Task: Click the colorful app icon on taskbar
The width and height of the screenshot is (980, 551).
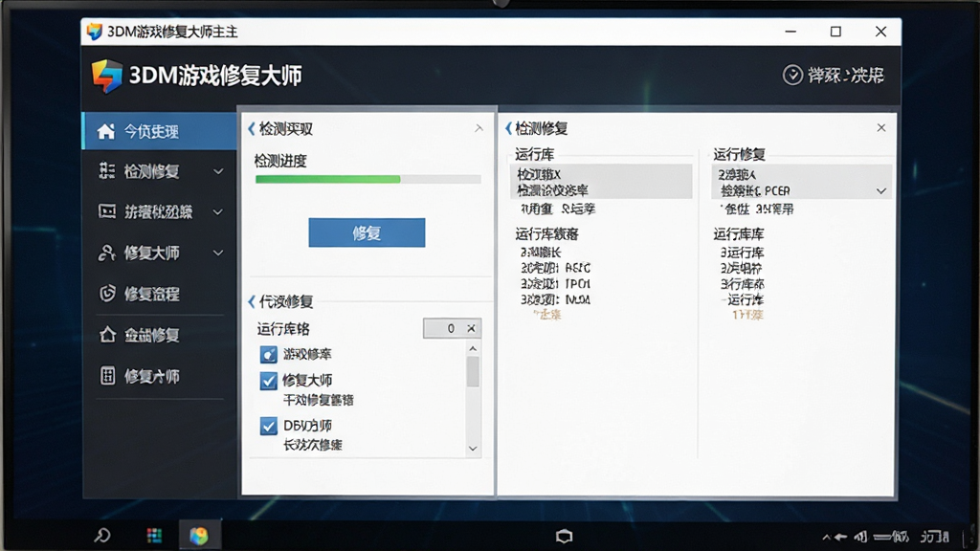Action: point(199,536)
